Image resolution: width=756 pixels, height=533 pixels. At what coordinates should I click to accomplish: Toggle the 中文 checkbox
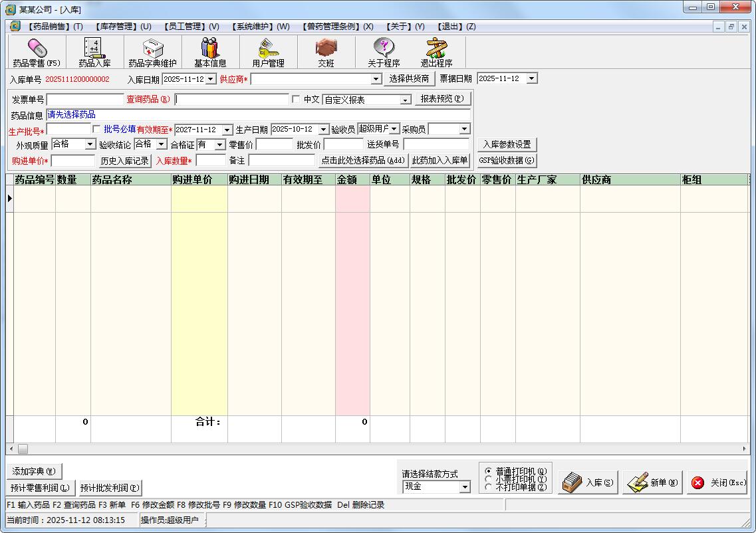[x=296, y=99]
